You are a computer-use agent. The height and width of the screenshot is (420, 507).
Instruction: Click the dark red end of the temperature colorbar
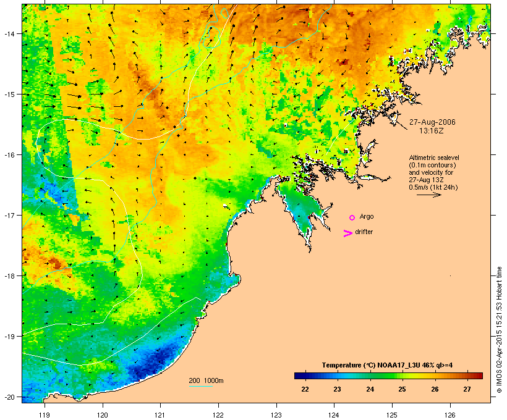point(478,376)
